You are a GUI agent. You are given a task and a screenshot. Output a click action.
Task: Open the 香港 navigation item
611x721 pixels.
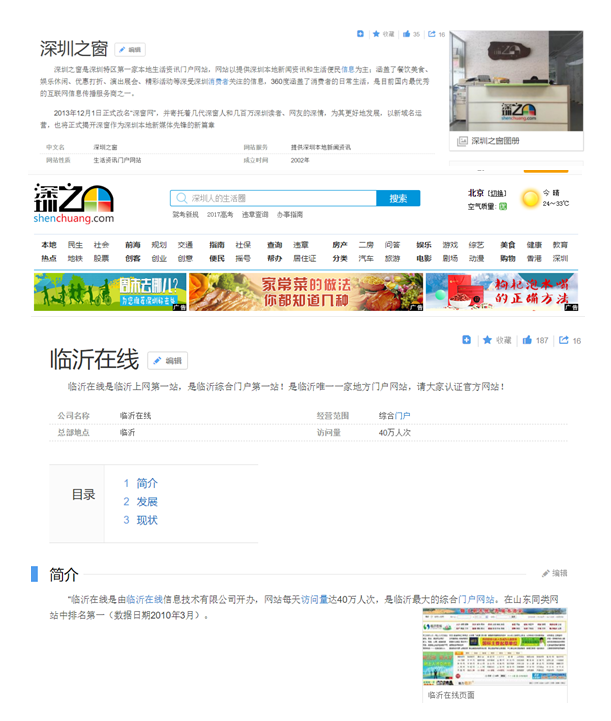(534, 258)
